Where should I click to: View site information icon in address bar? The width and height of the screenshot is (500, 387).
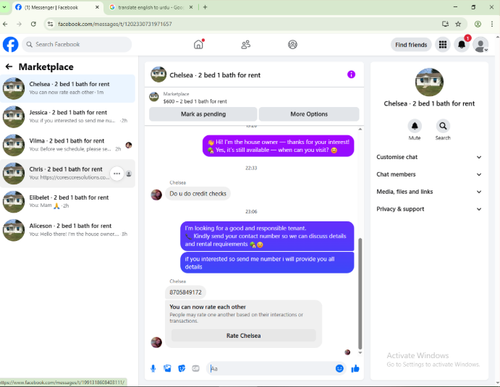coord(50,24)
